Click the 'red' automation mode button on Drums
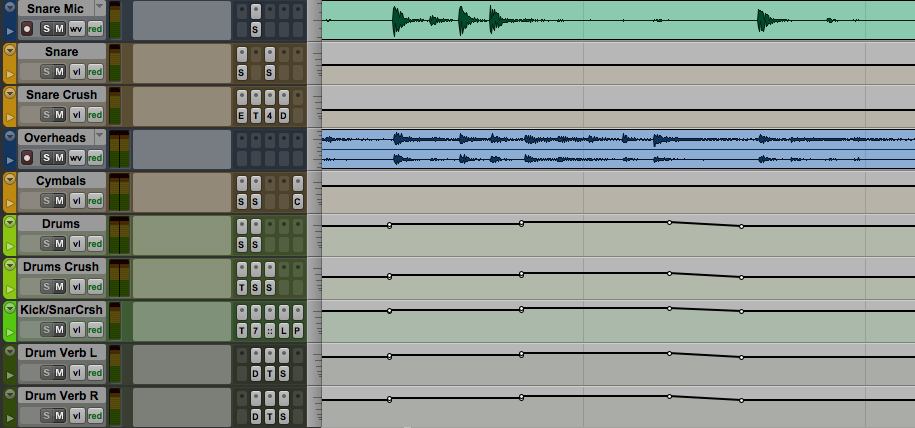The image size is (915, 428). click(95, 243)
